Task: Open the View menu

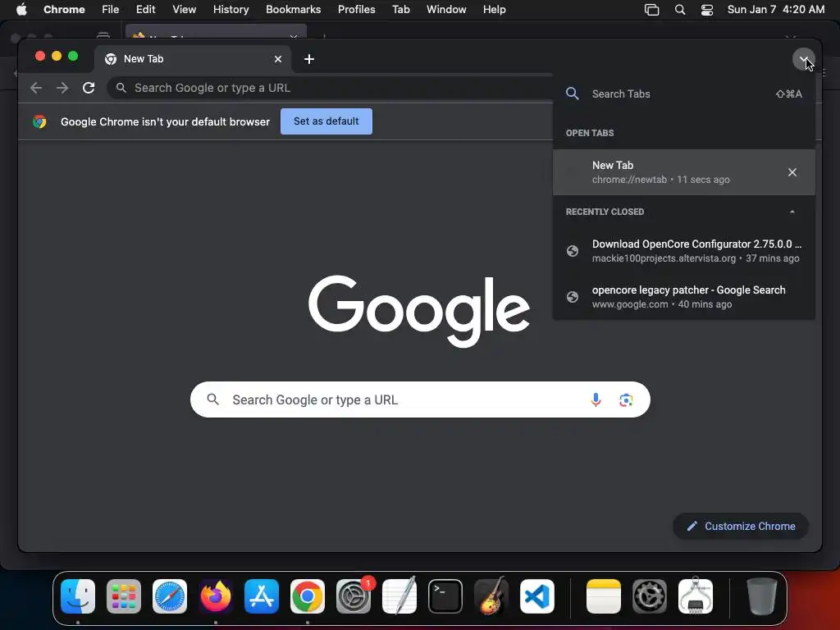Action: tap(184, 9)
